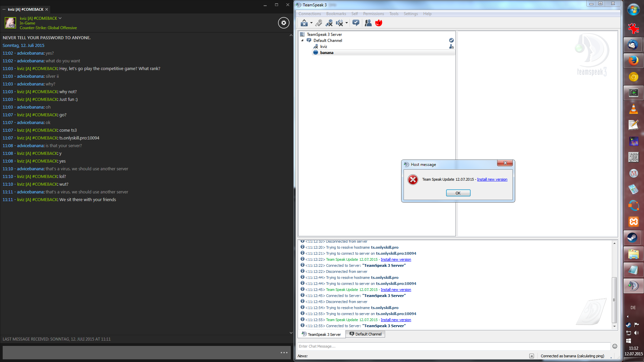This screenshot has width=644, height=362.
Task: Click the red flame toolbar icon
Action: click(x=379, y=23)
